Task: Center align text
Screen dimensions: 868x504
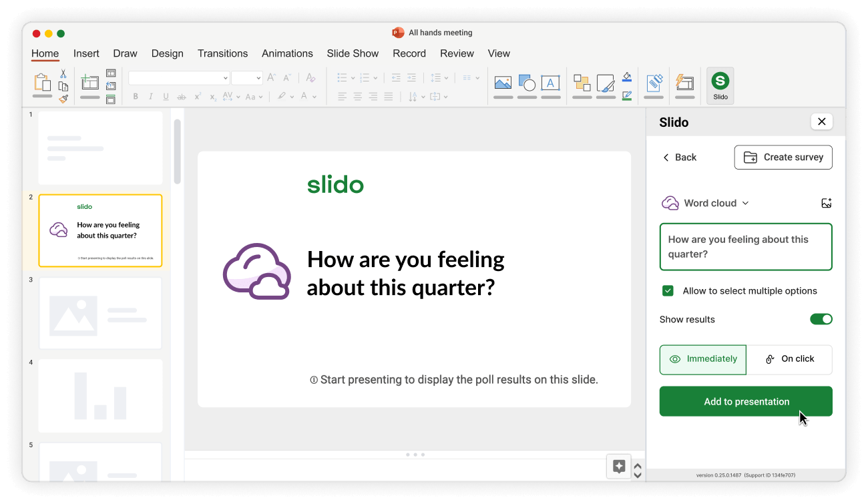Action: [357, 97]
